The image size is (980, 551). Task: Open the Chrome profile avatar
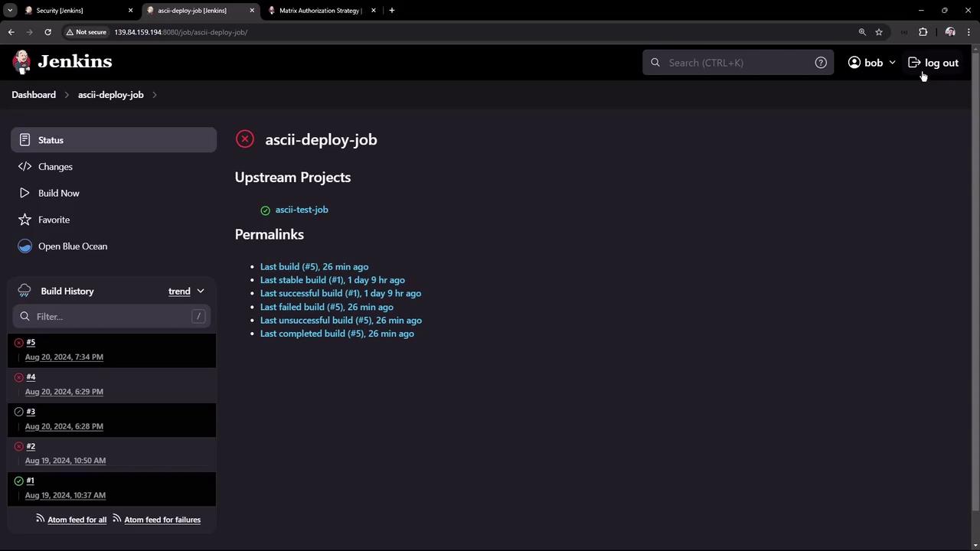coord(950,32)
